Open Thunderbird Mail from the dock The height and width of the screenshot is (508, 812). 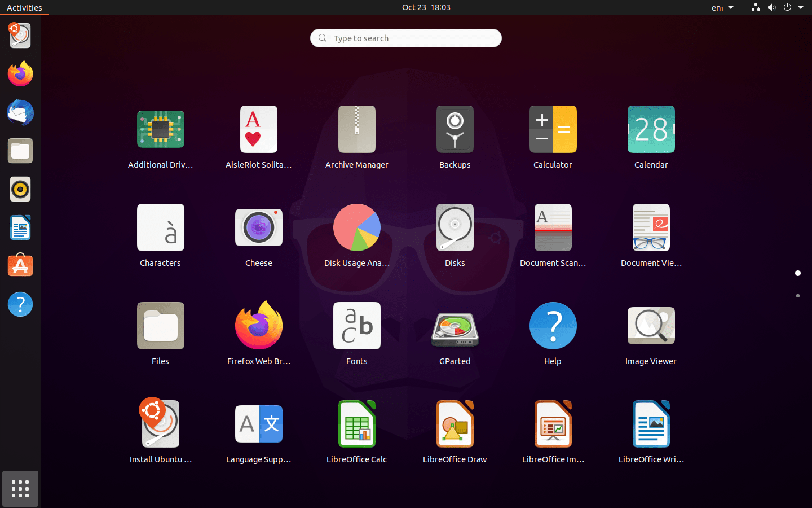click(20, 112)
